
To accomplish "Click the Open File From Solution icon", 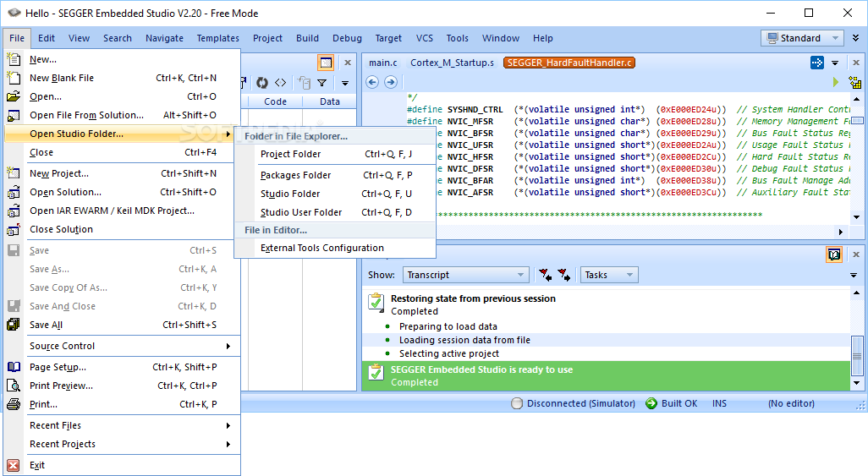I will tap(14, 115).
